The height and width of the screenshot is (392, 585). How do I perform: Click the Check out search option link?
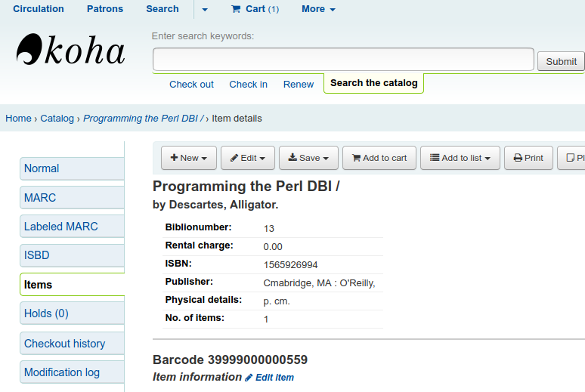click(x=191, y=85)
